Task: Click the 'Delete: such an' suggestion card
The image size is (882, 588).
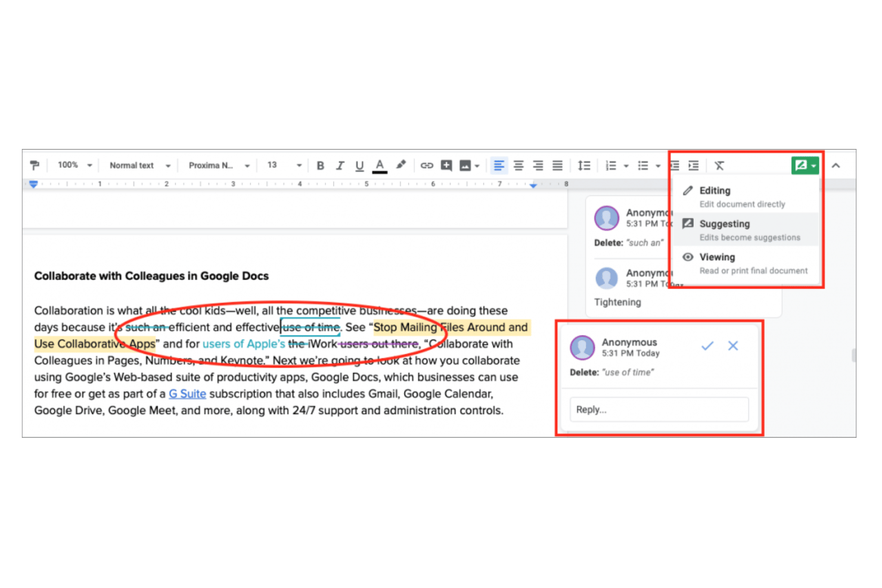Action: coord(631,227)
